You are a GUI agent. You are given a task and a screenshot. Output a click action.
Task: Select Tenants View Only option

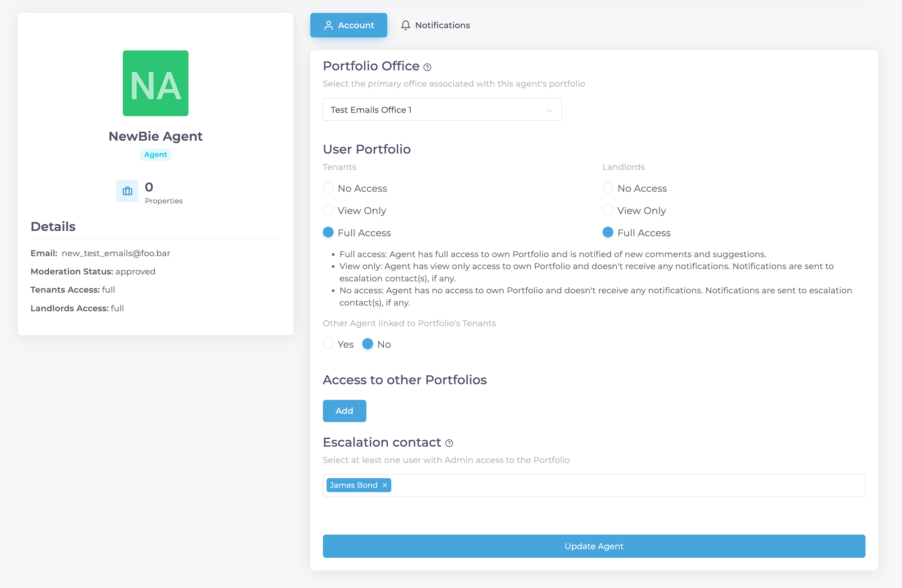[328, 210]
